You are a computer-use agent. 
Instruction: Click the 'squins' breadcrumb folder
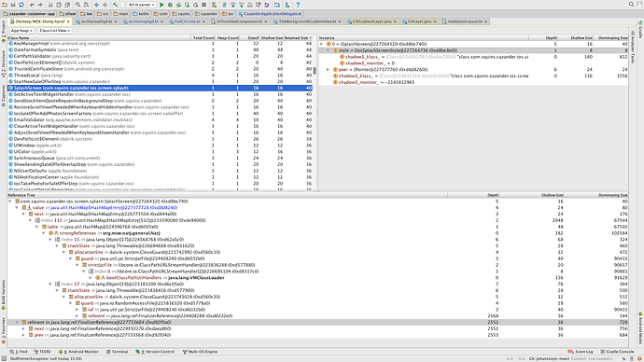(182, 14)
